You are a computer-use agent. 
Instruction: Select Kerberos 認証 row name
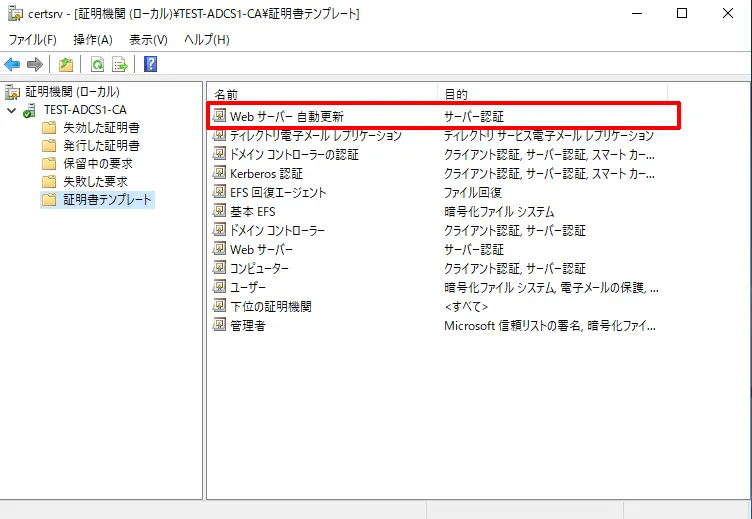[266, 173]
